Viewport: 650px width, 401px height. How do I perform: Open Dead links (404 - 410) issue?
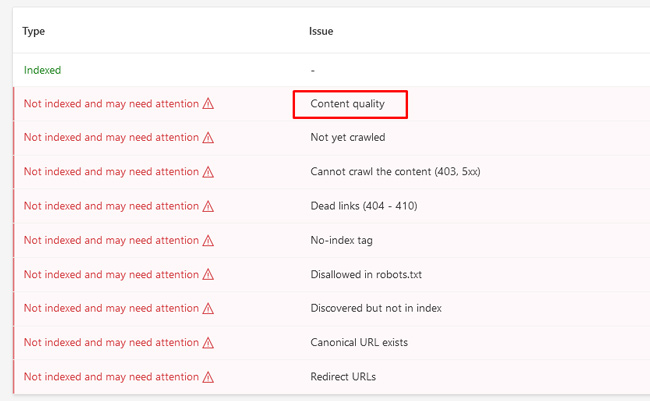click(x=363, y=206)
